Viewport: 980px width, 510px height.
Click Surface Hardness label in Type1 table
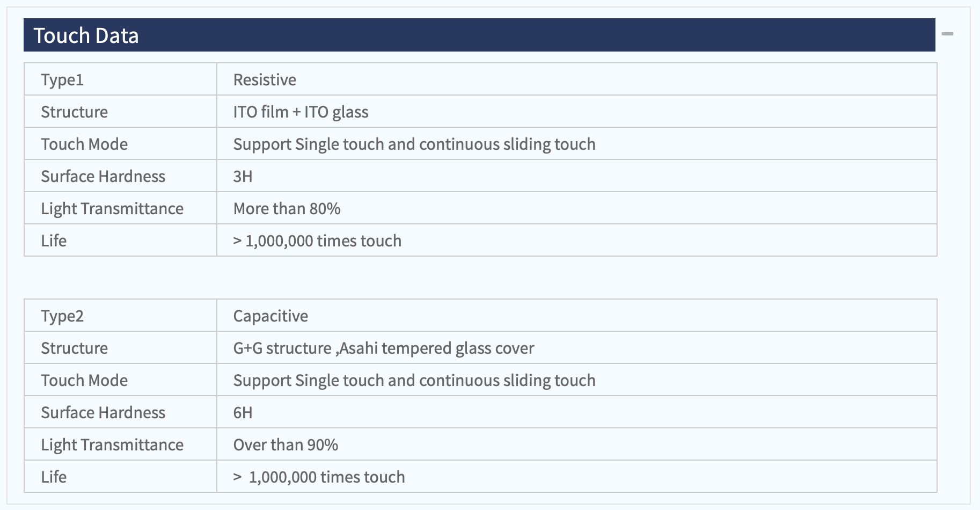click(x=103, y=176)
